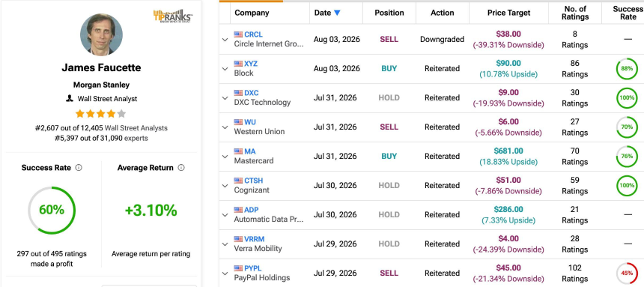This screenshot has width=644, height=287.
Task: Expand the PayPal Holdings row chevron
Action: (225, 273)
